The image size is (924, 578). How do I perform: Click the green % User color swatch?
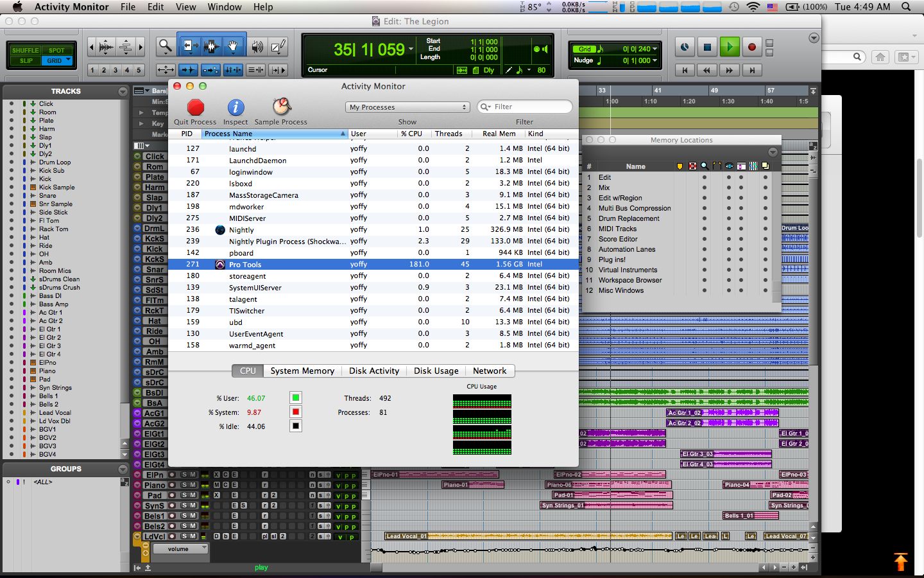296,398
